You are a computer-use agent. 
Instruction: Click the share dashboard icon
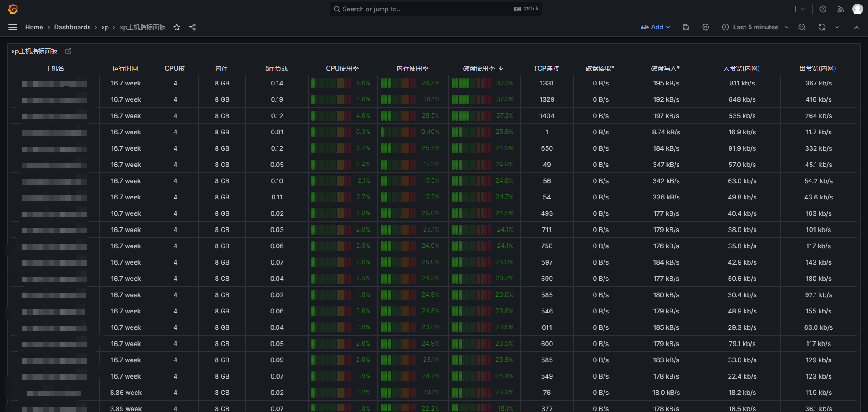click(x=192, y=27)
